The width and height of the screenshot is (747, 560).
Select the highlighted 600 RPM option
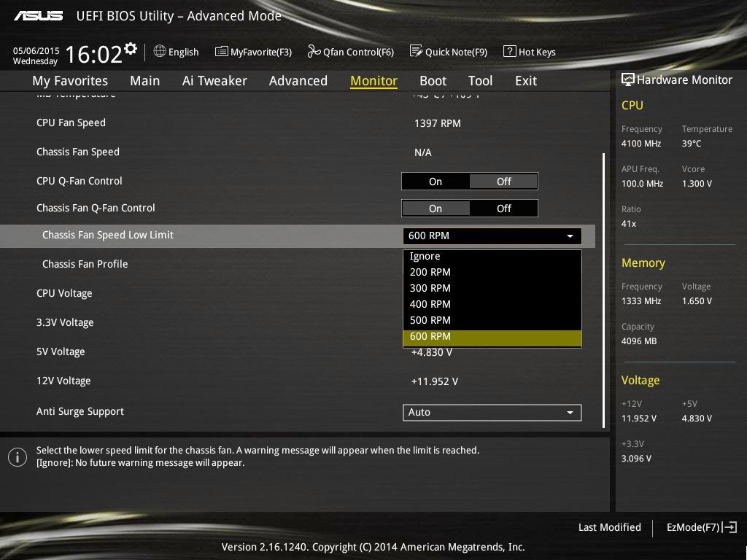[492, 338]
